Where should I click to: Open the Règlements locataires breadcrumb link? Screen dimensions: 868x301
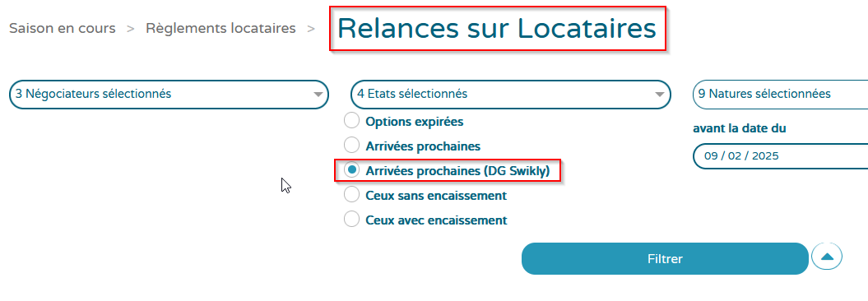(220, 28)
